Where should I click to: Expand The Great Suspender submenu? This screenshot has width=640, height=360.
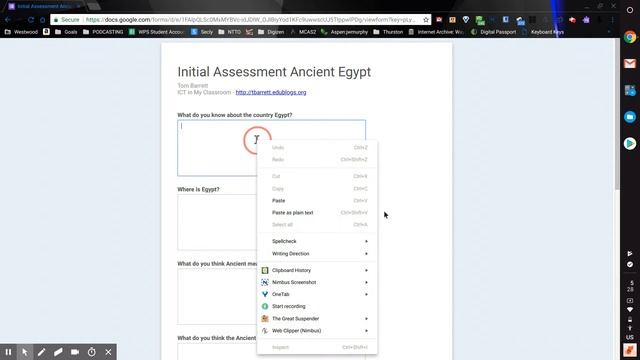point(317,318)
